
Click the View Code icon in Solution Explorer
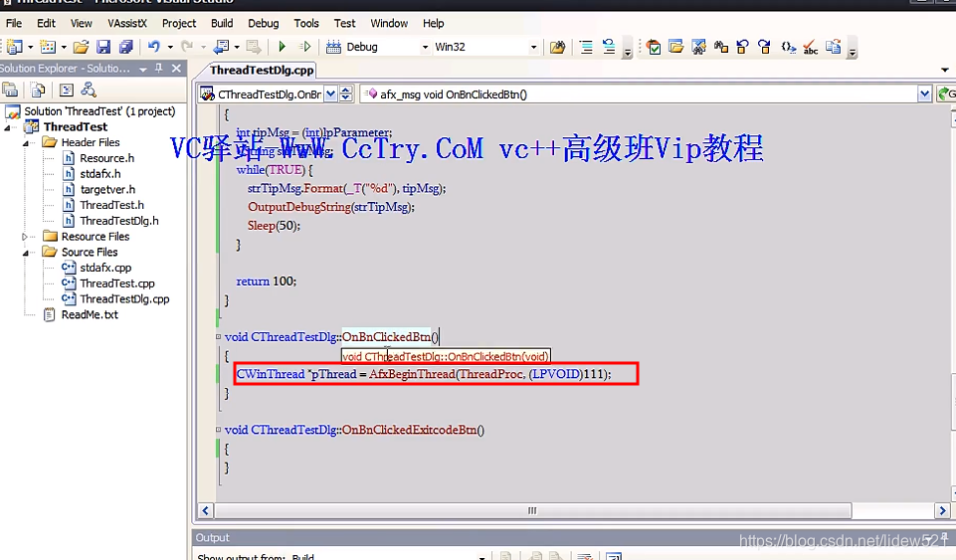click(66, 91)
